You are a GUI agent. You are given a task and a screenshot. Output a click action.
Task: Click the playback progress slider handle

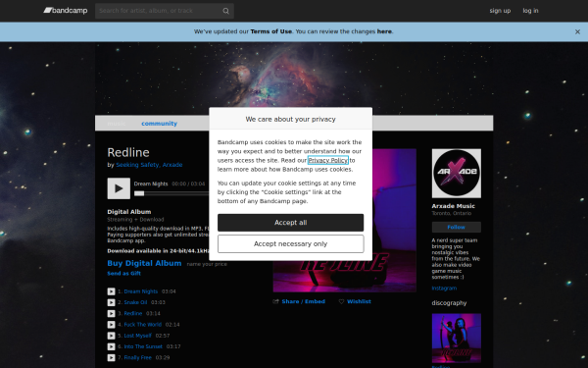(x=139, y=193)
